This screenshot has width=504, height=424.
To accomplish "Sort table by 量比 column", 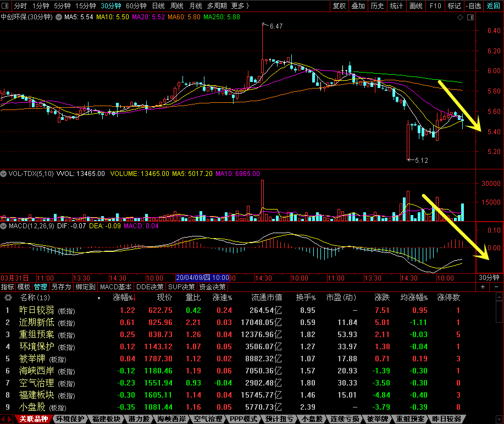I will click(x=193, y=298).
